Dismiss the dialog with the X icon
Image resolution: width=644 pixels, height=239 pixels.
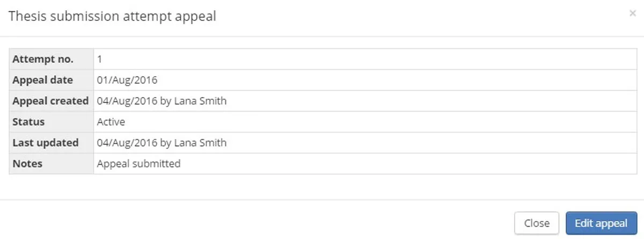click(633, 14)
